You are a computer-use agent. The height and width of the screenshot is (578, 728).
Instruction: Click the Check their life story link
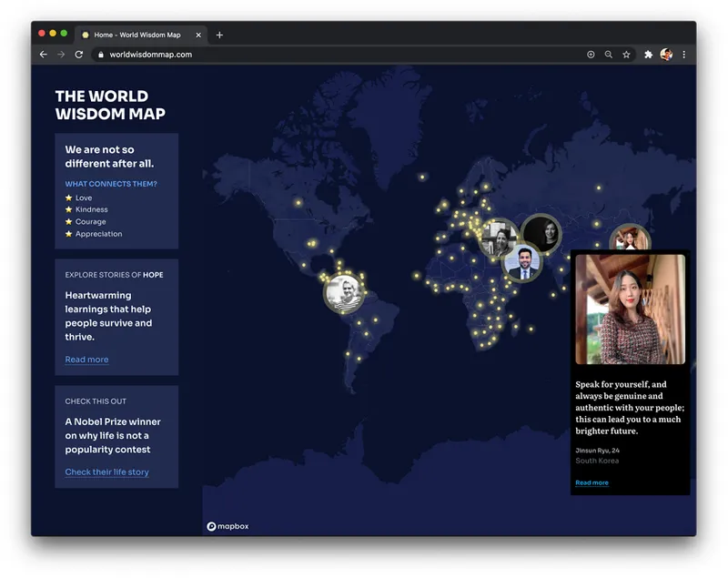[x=106, y=472]
